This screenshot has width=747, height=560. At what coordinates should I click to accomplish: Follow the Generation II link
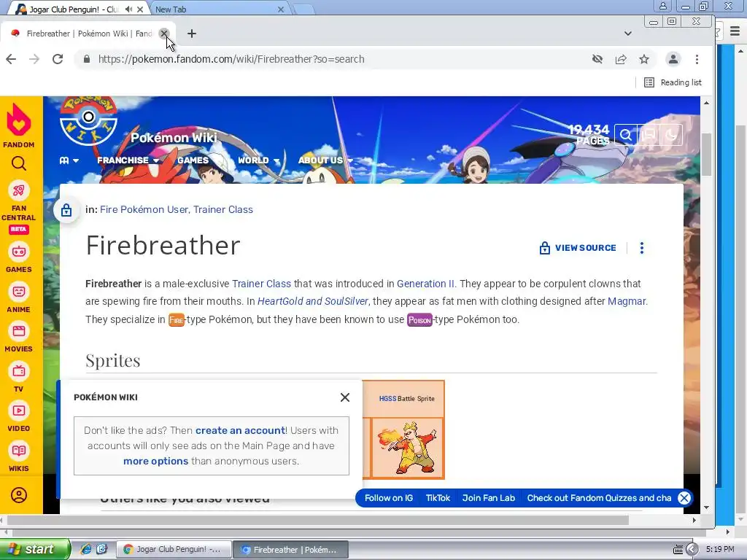[425, 284]
